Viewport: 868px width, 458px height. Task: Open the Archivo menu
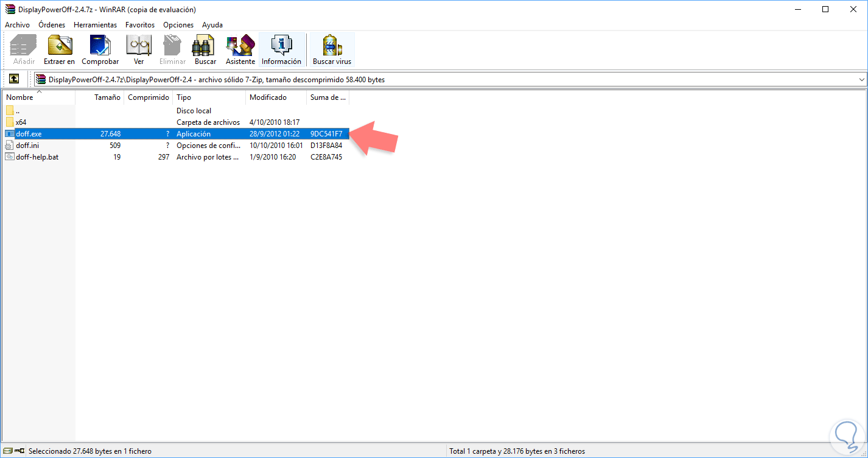pyautogui.click(x=17, y=25)
